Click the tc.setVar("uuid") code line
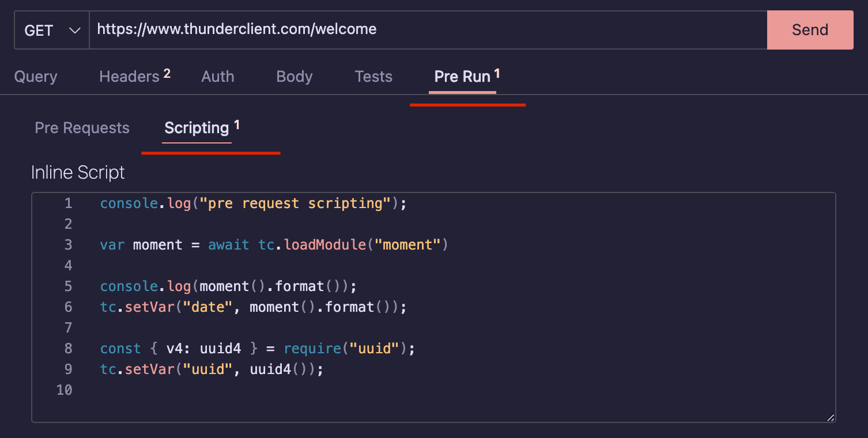Screen dimensions: 868x438 coord(212,369)
